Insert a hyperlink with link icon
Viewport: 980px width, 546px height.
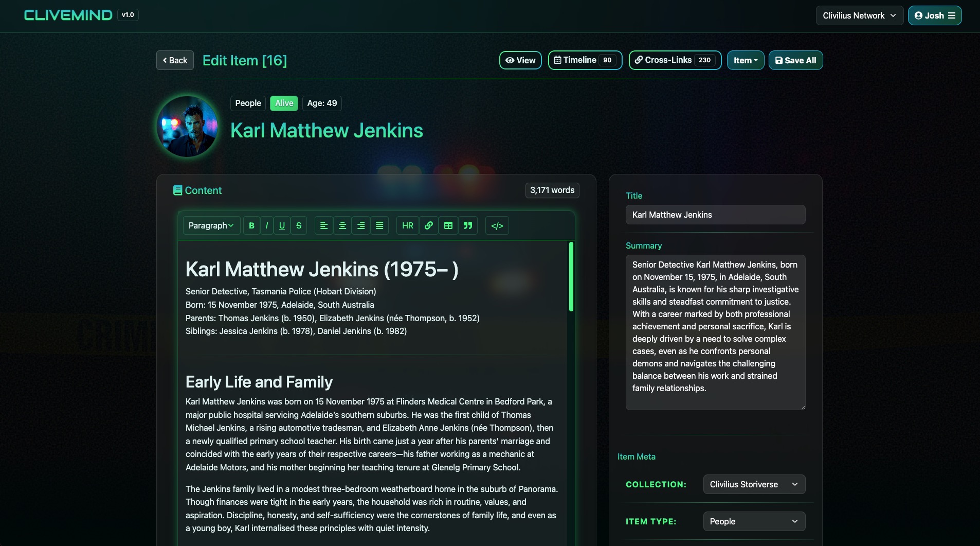[x=428, y=225]
